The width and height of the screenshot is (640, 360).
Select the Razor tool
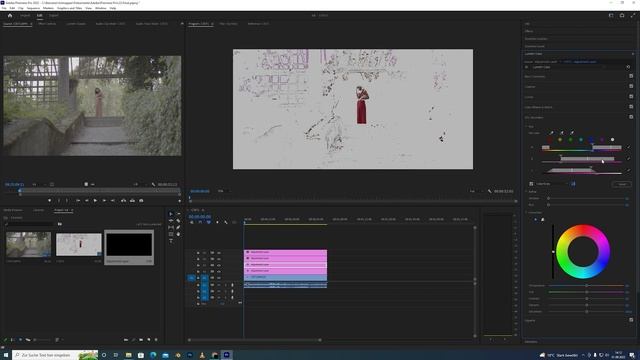point(178,221)
